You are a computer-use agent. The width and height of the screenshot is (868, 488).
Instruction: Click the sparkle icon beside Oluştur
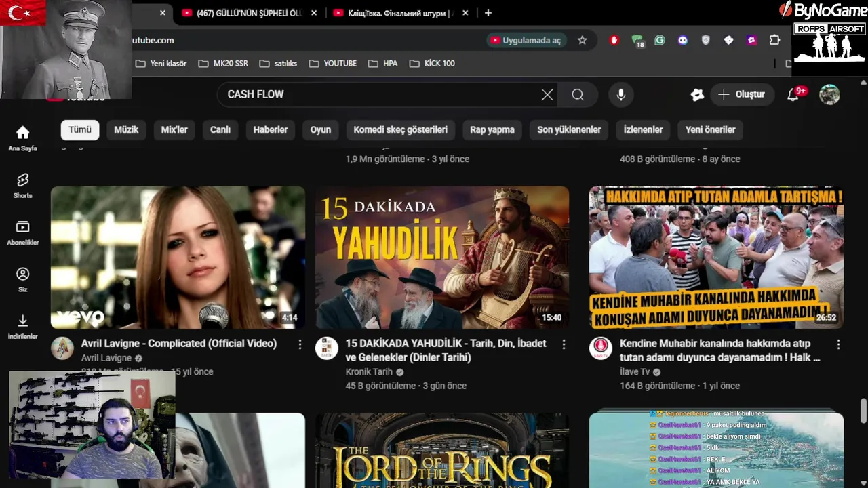[697, 95]
